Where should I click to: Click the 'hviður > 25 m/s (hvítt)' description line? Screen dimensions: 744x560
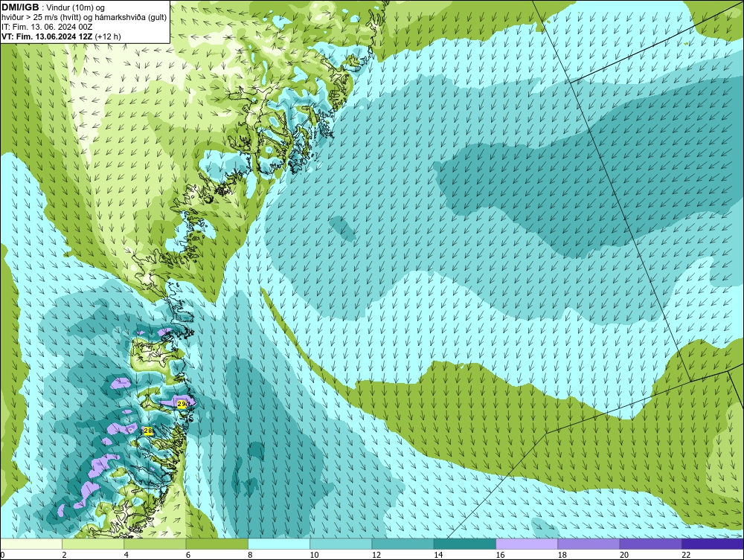[84, 18]
